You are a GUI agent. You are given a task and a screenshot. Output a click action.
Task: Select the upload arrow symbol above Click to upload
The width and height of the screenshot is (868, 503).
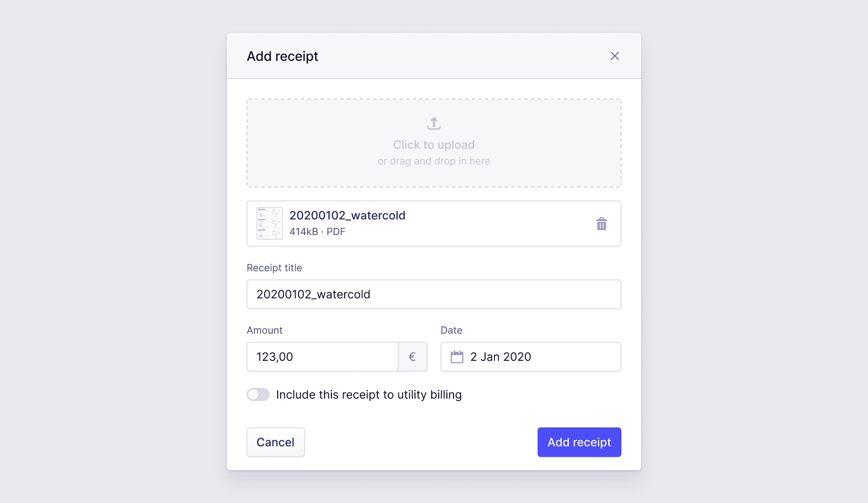434,123
